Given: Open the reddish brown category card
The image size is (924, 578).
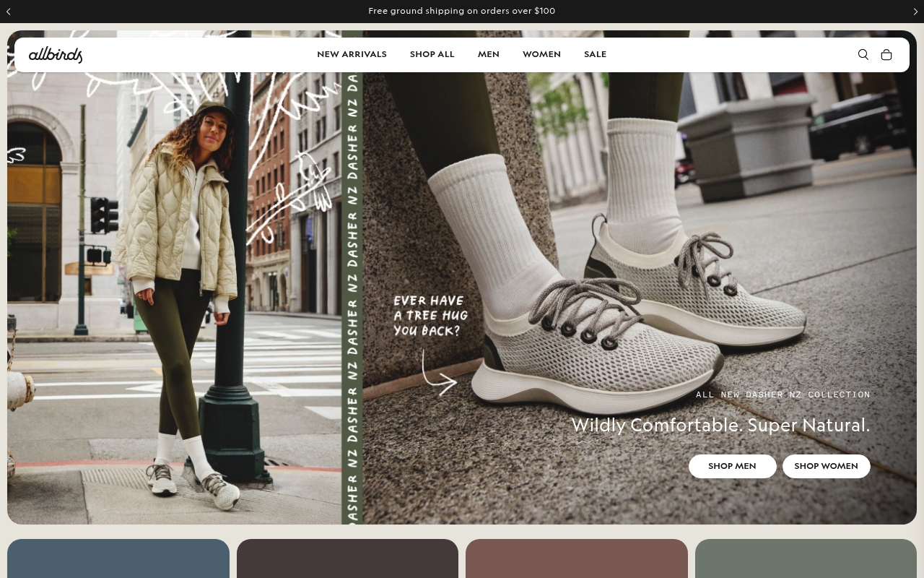Looking at the screenshot, I should [577, 558].
